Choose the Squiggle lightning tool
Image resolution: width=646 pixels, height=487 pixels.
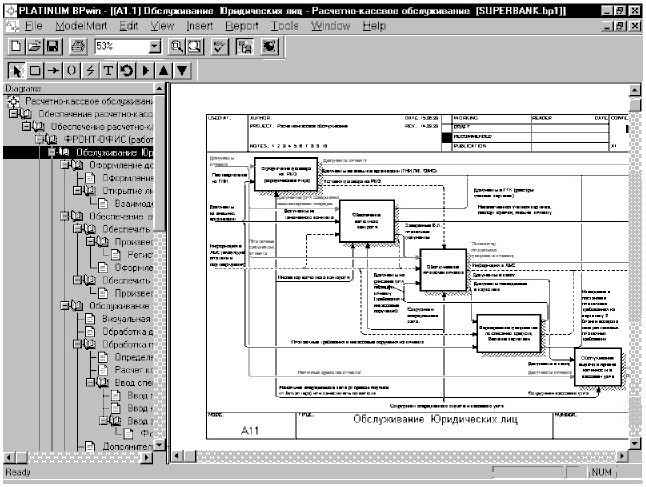89,71
